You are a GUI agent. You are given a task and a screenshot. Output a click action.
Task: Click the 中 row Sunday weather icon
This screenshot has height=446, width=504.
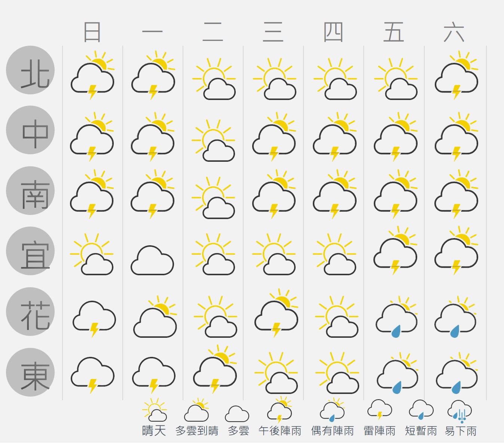[x=92, y=137]
